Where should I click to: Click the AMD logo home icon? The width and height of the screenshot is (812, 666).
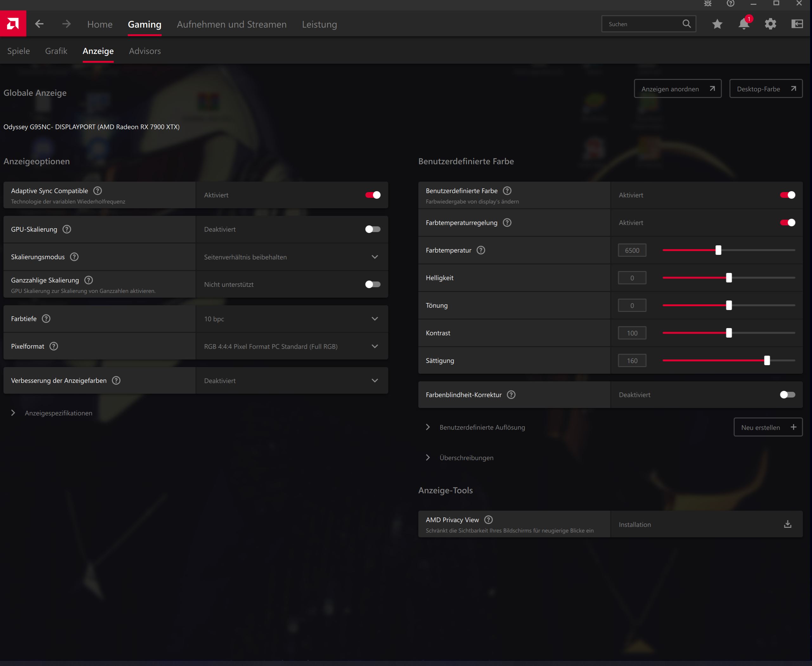[x=13, y=24]
